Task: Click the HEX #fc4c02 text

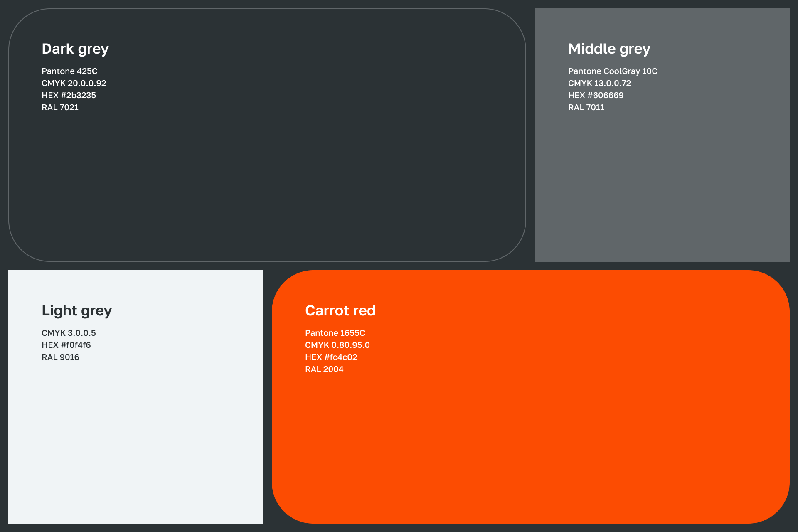Action: pos(331,357)
